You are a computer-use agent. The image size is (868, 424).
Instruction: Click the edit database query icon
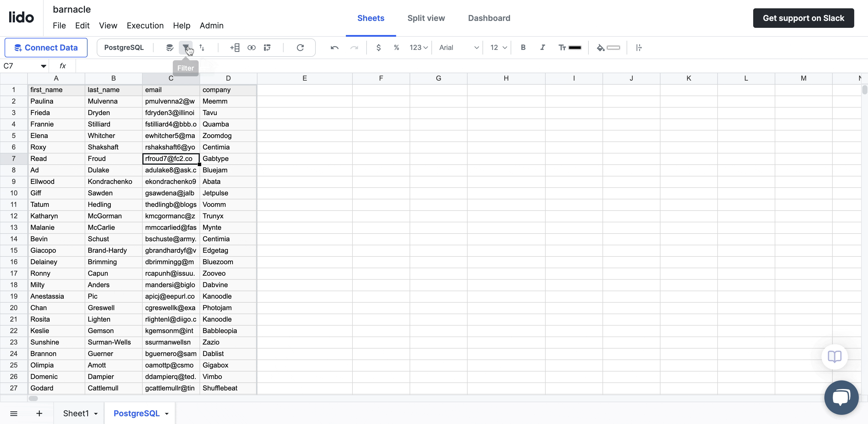tap(169, 48)
